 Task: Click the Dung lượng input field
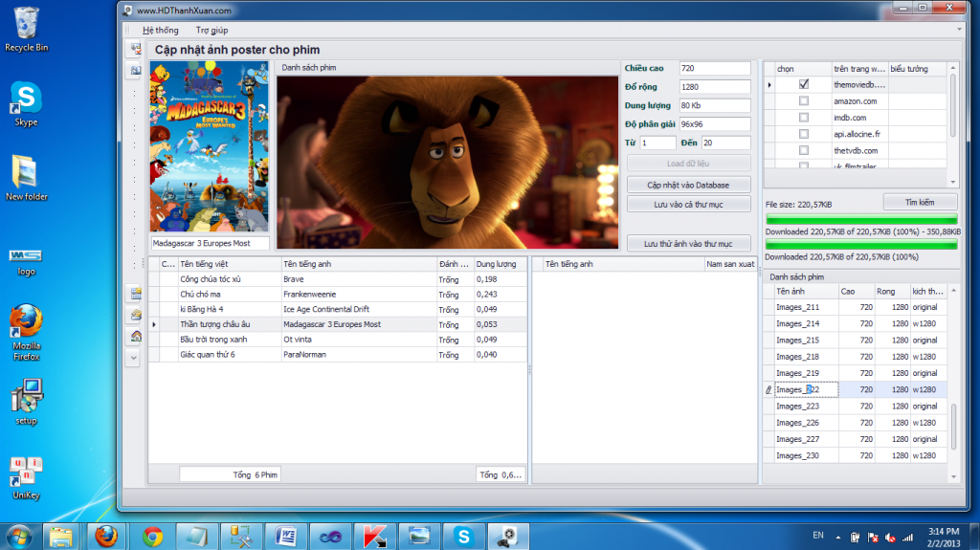point(715,105)
